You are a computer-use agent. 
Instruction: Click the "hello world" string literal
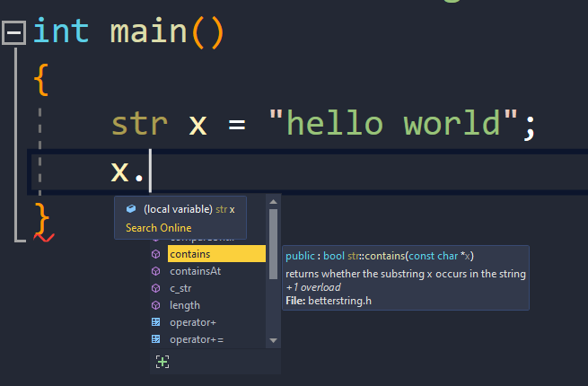pyautogui.click(x=393, y=123)
